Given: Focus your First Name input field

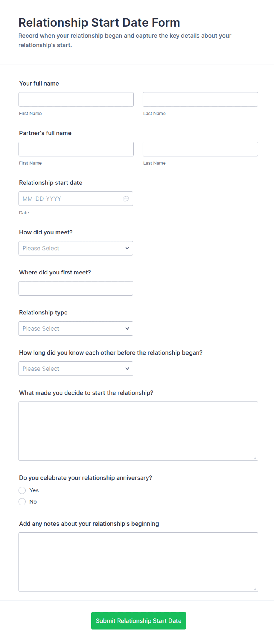Looking at the screenshot, I should click(x=76, y=99).
